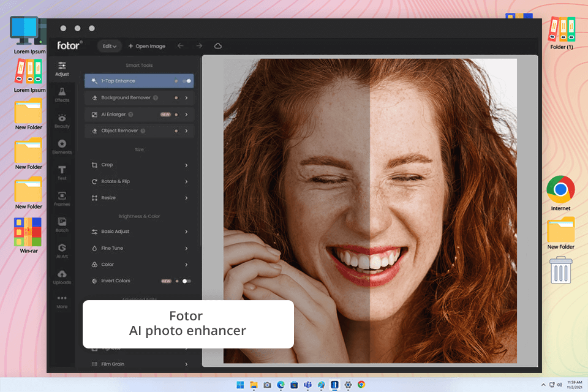Open Fine Tune settings
Screen dimensions: 588x392
point(139,248)
